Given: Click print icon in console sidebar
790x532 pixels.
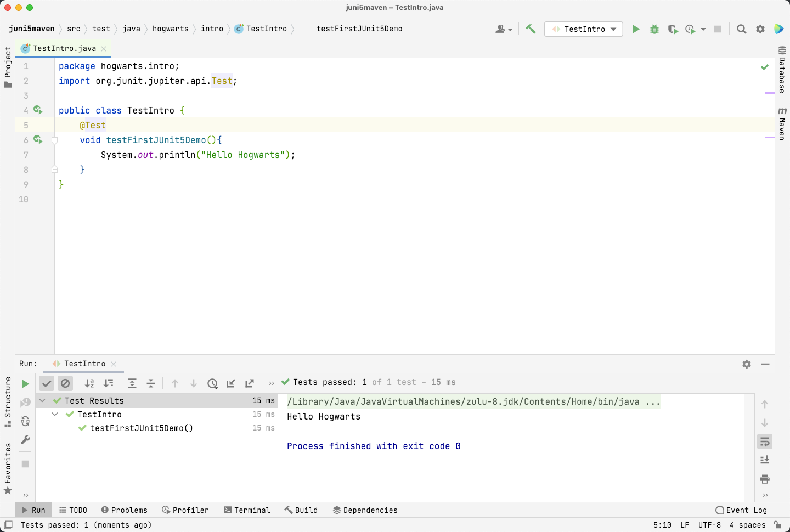Looking at the screenshot, I should coord(765,479).
